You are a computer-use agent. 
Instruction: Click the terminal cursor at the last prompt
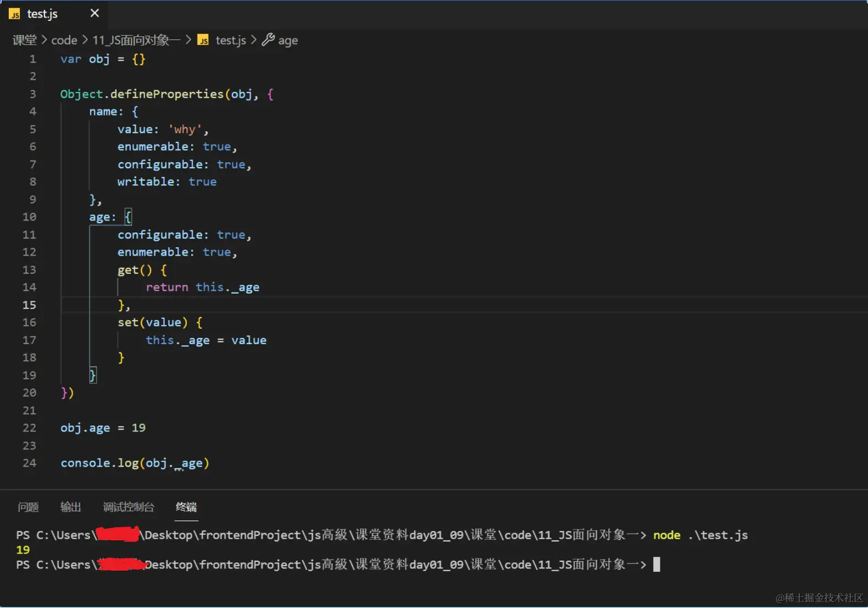click(x=656, y=565)
